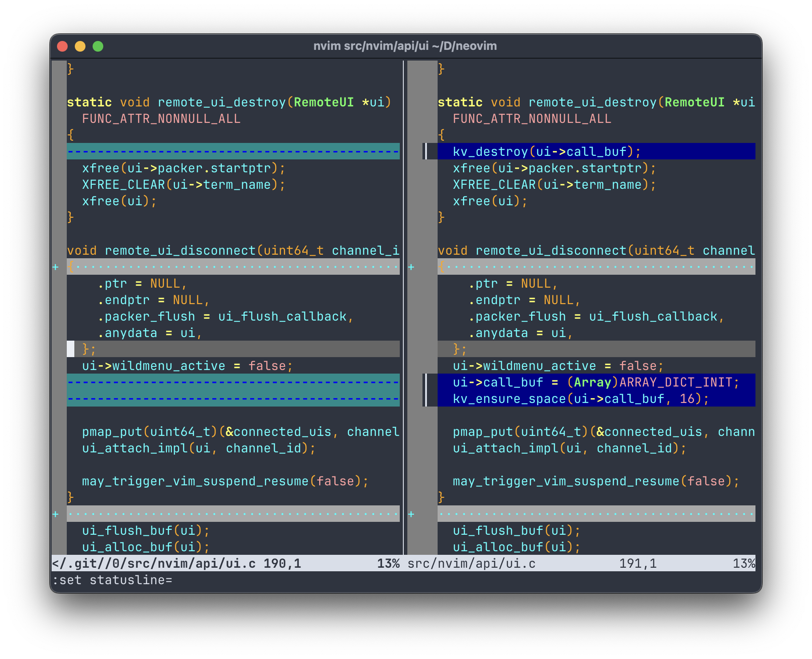
Task: Click the right window's fold plus indicator
Action: (411, 267)
